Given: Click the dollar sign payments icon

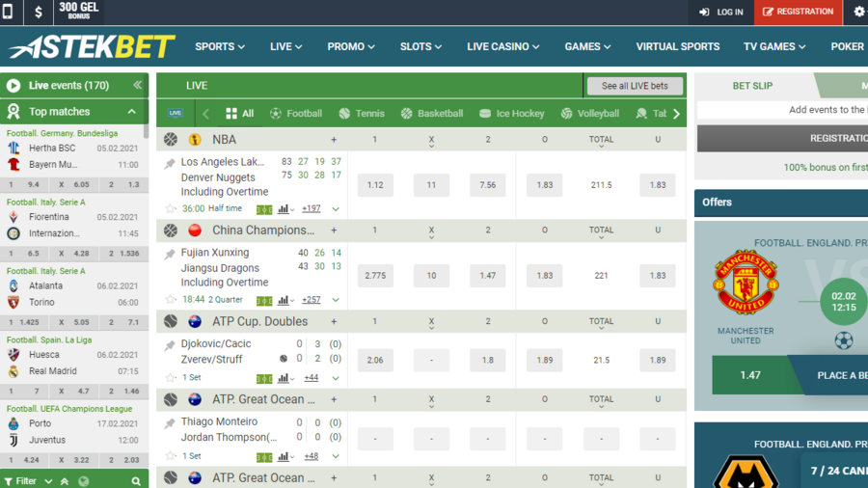Looking at the screenshot, I should [x=38, y=13].
